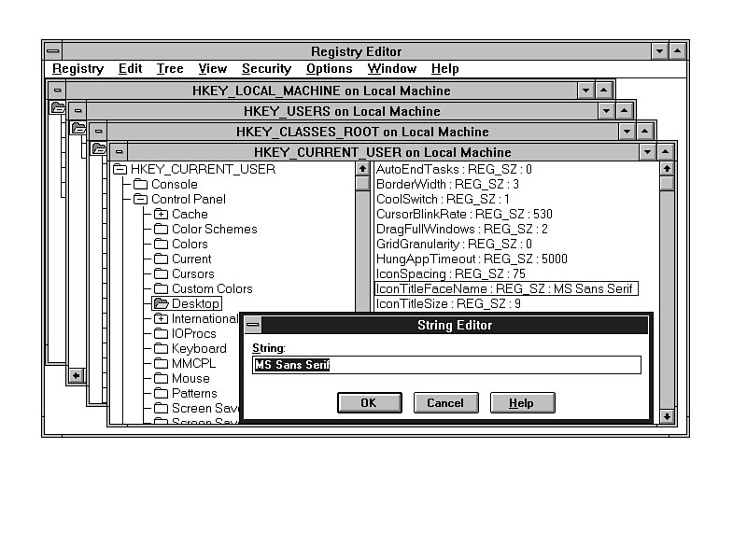Click the HKEY_CURRENT_USER root folder icon
This screenshot has width=747, height=560.
(x=120, y=169)
